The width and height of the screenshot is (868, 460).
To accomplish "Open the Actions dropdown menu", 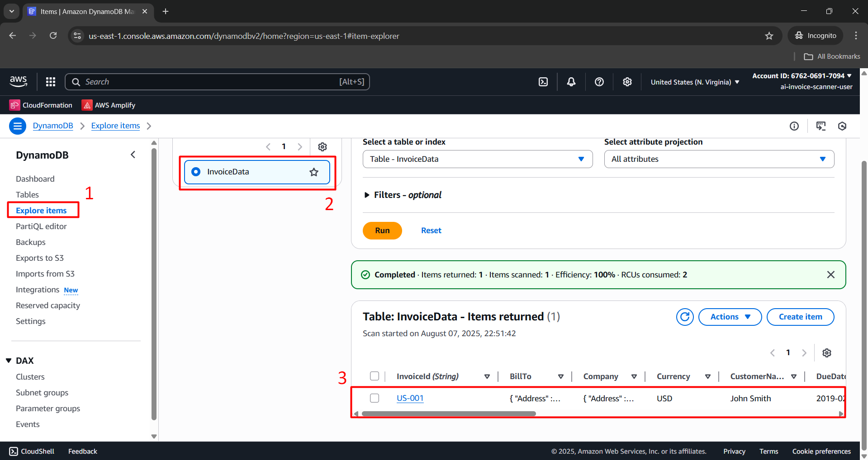I will point(730,317).
